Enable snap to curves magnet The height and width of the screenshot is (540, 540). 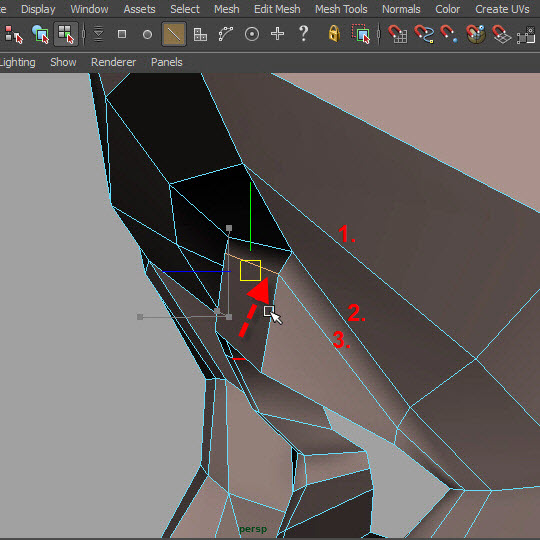click(x=424, y=34)
